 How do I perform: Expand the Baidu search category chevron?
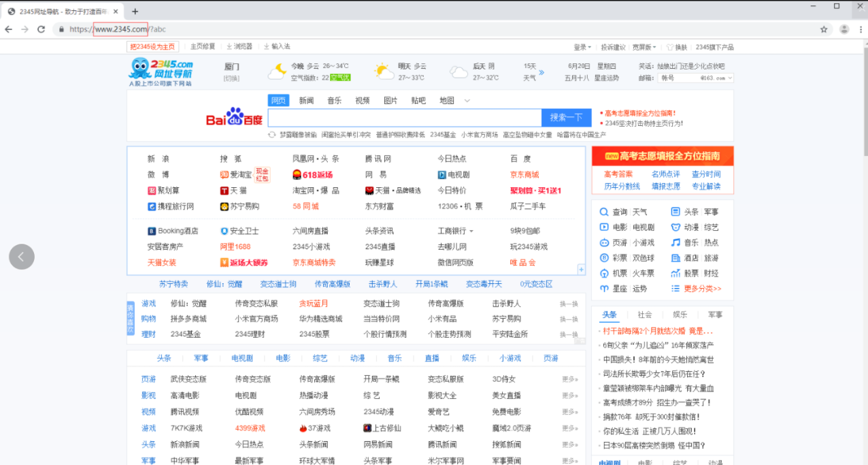(x=467, y=100)
